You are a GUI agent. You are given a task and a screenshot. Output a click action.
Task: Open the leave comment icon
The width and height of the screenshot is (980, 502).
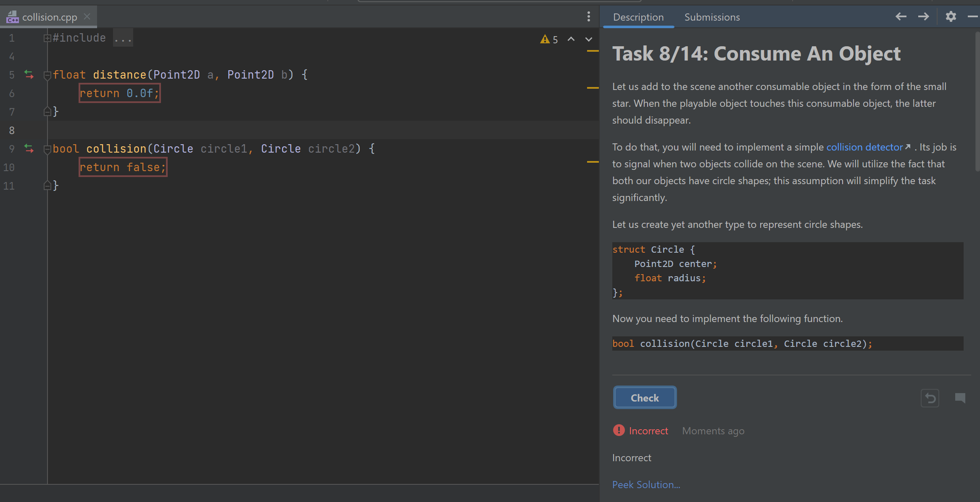(x=960, y=398)
